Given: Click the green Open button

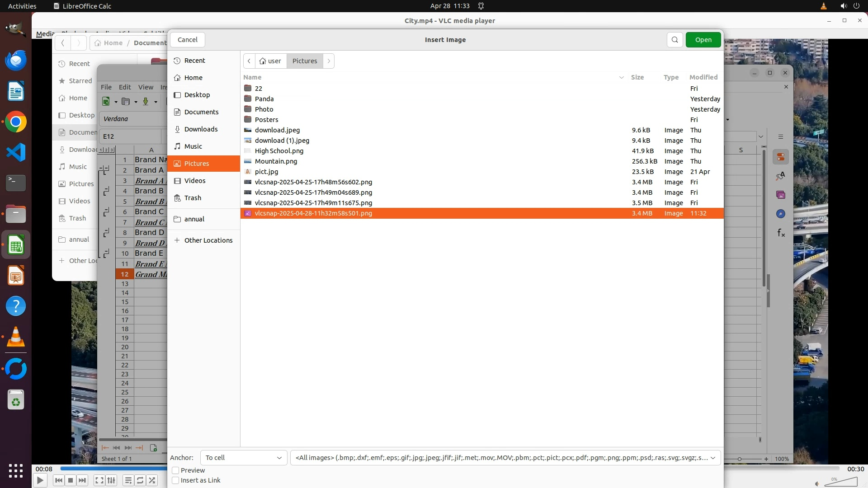Looking at the screenshot, I should tap(703, 40).
